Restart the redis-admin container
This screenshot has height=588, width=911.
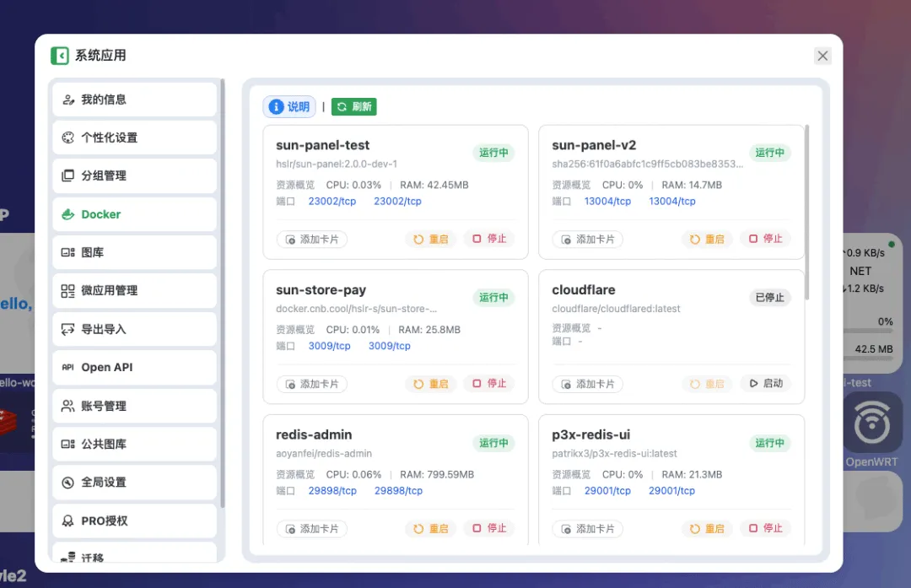[x=431, y=528]
